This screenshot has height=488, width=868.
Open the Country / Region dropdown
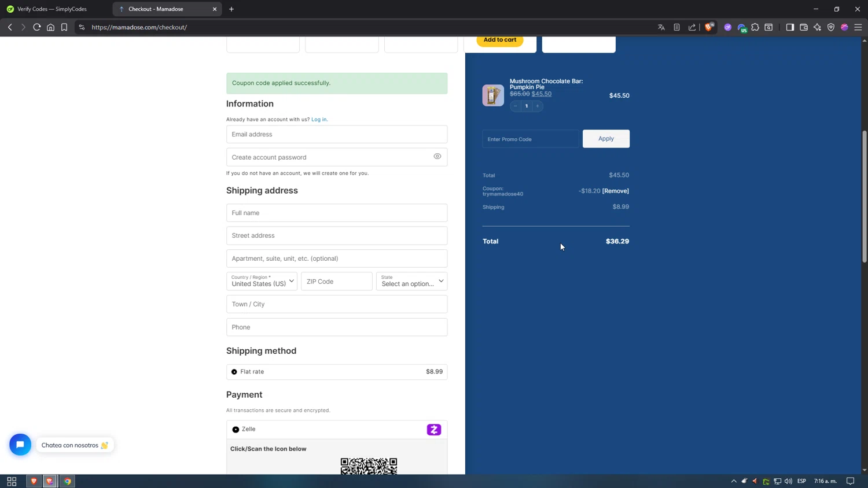[x=262, y=281]
